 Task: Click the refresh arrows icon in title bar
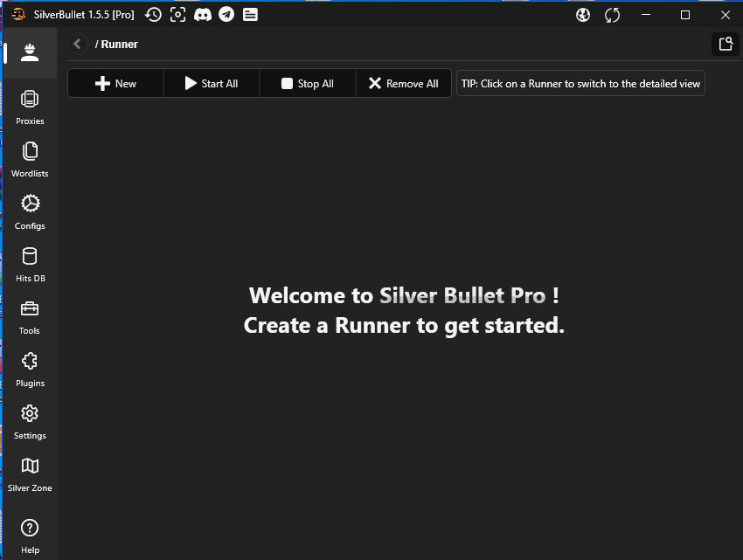pos(612,15)
